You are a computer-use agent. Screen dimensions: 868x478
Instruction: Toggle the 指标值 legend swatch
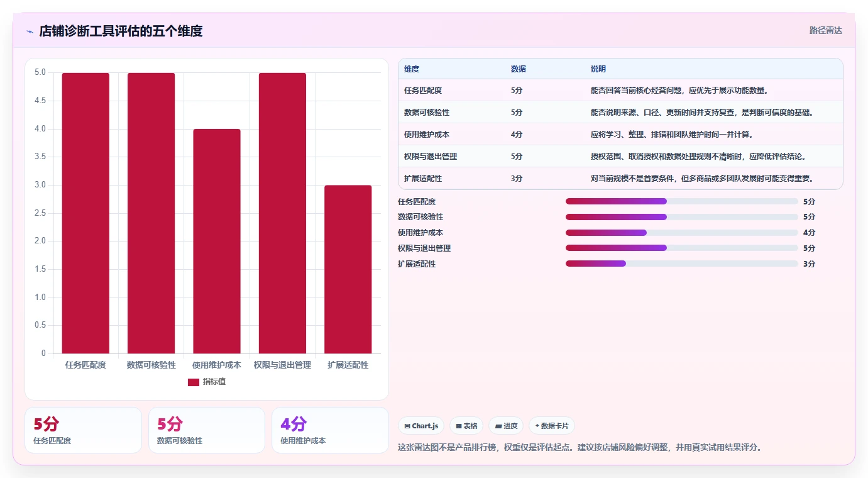(x=194, y=382)
